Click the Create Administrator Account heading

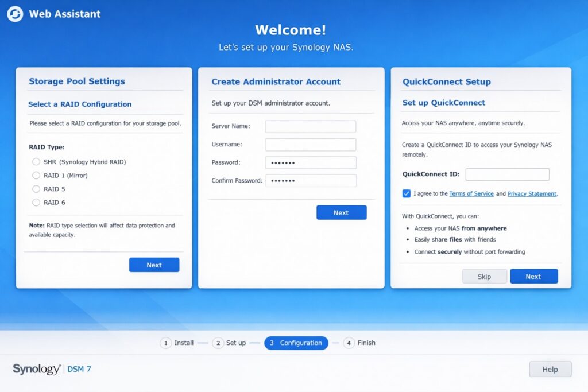pos(276,81)
